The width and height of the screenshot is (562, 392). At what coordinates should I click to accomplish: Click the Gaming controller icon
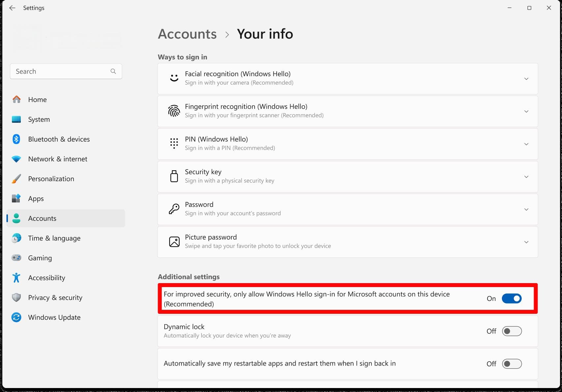(16, 258)
